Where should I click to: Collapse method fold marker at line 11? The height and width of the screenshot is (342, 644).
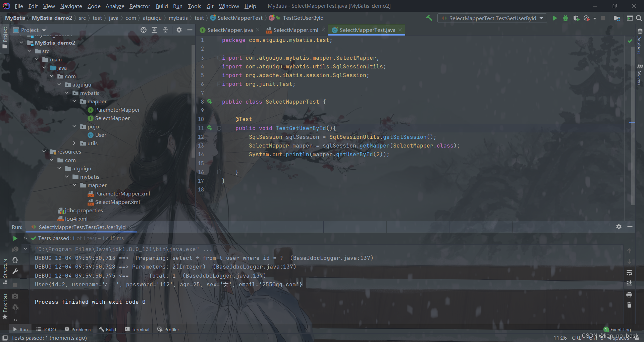tap(219, 128)
